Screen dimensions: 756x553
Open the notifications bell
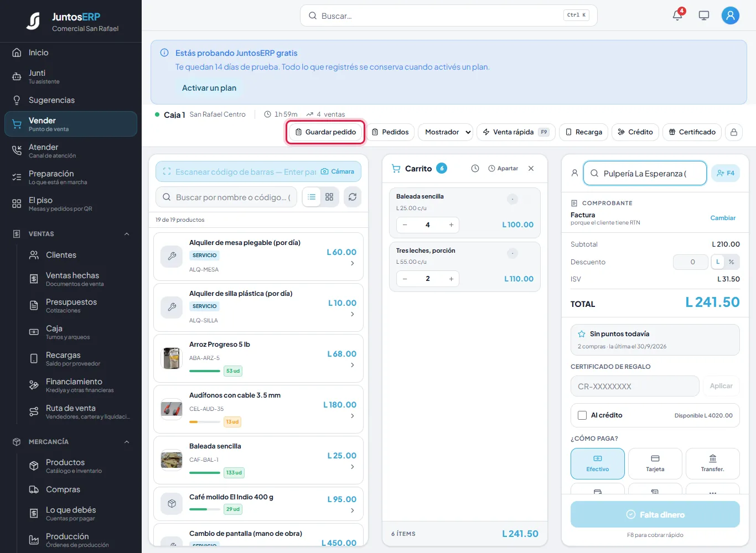pos(677,15)
